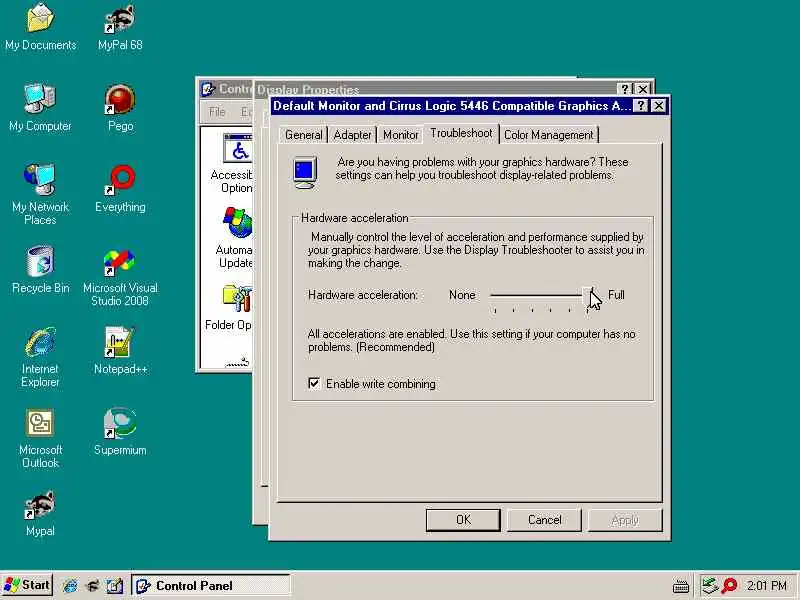The image size is (800, 600).
Task: Select My Network Places icon
Action: [x=40, y=194]
